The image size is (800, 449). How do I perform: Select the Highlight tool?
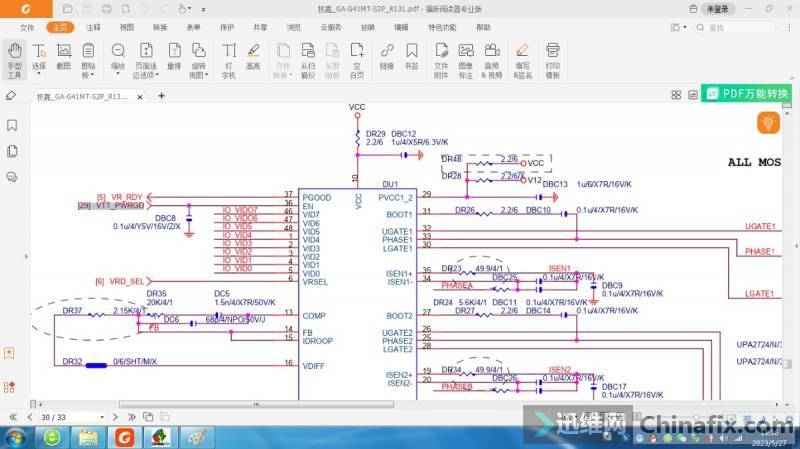tap(253, 56)
